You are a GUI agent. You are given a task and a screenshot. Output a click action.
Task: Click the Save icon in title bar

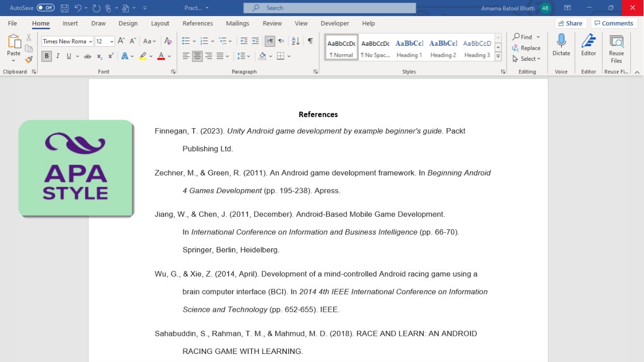click(x=64, y=8)
